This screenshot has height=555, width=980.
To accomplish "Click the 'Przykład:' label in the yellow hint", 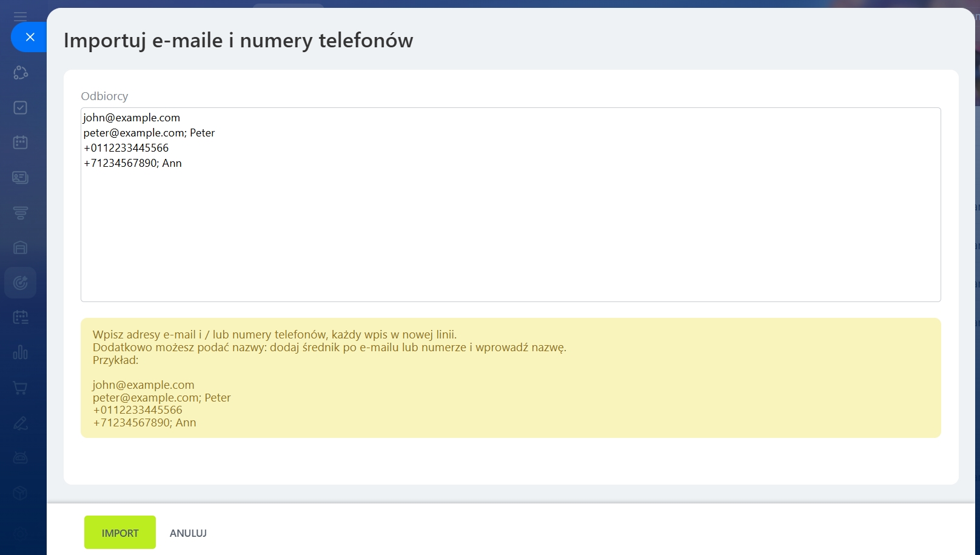I will point(115,360).
